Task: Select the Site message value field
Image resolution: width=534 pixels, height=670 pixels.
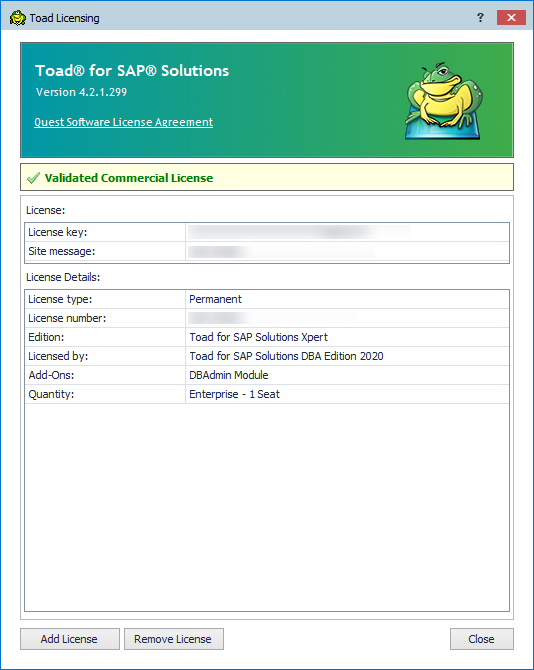Action: point(347,251)
